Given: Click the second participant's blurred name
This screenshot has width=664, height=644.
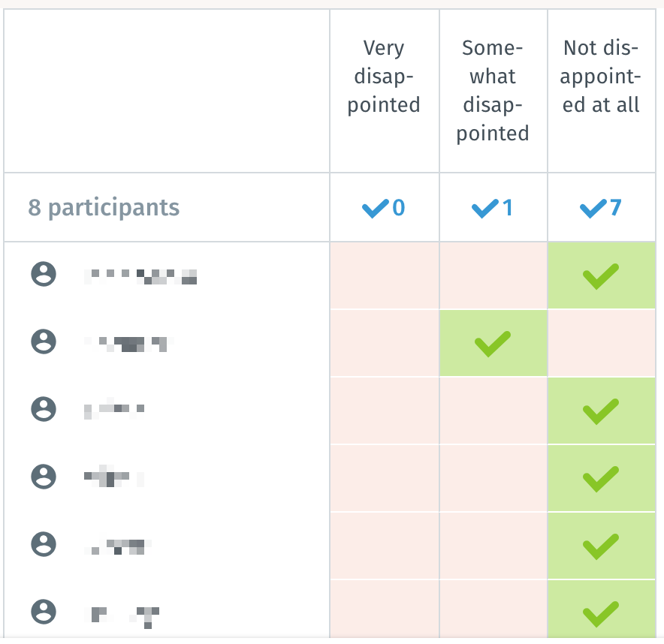Looking at the screenshot, I should coord(129,344).
